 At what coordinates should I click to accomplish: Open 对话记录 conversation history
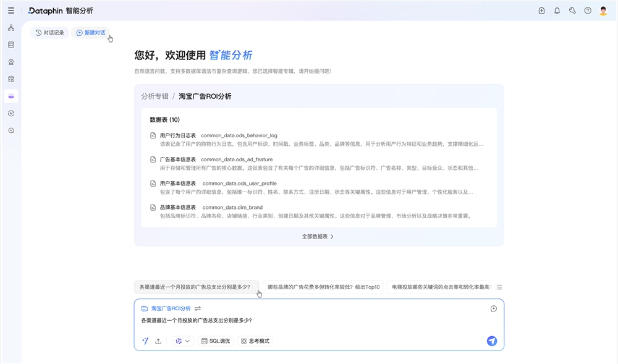(49, 33)
